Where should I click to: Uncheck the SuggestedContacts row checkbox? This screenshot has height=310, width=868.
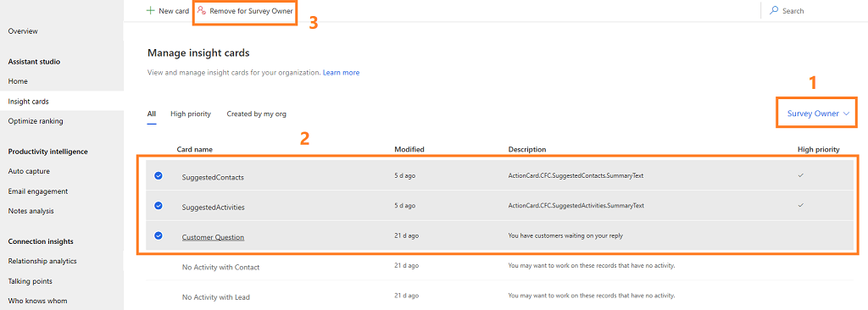tap(159, 175)
